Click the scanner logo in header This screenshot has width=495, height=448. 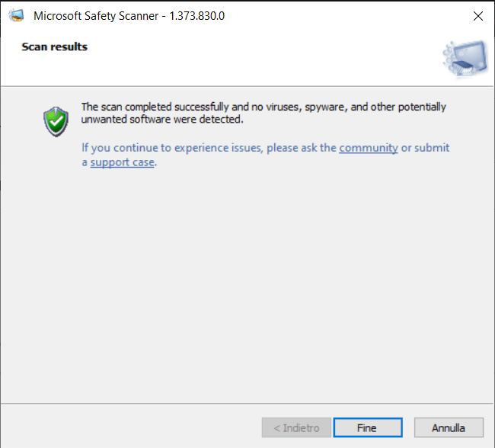coord(465,59)
